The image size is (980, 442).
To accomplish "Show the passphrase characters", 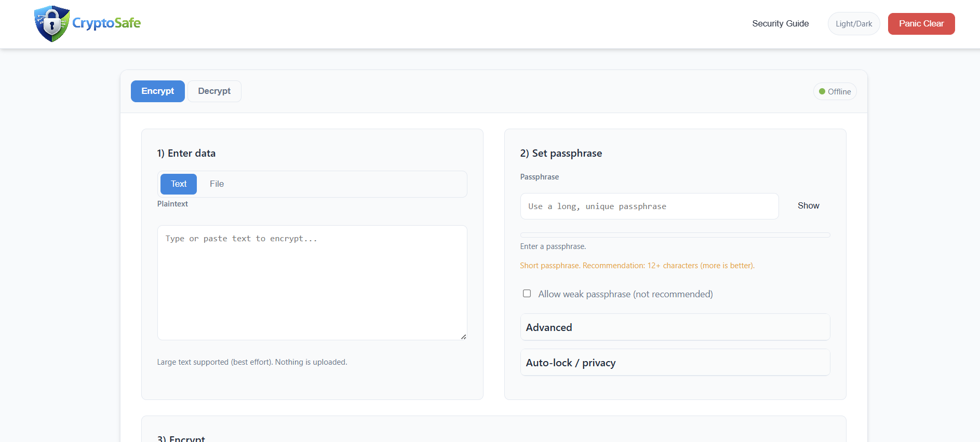I will [x=808, y=206].
